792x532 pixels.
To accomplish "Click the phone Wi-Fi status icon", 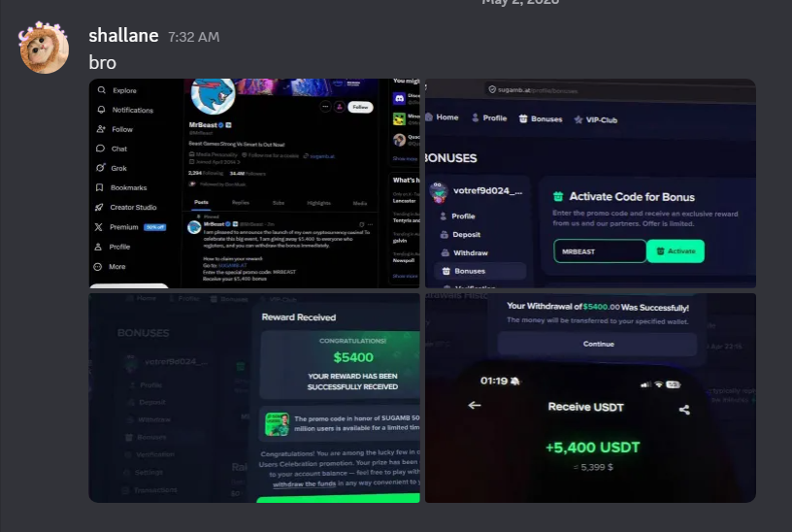I will (658, 384).
